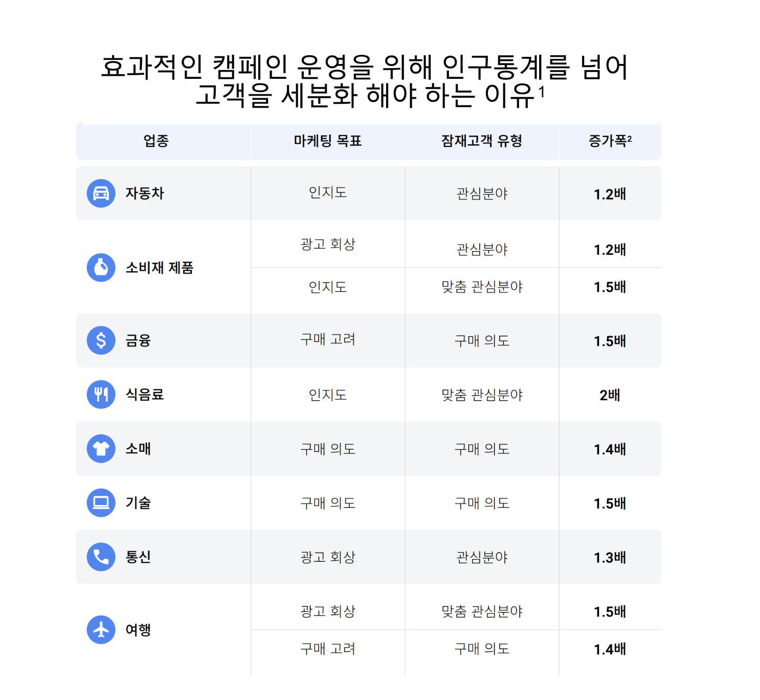
Task: Select the phone icon beside 통신
Action: click(101, 557)
